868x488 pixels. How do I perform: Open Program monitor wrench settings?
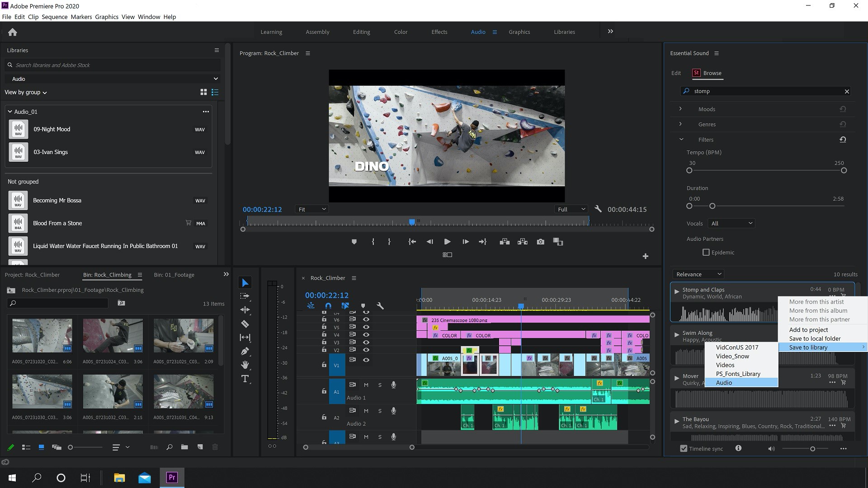598,209
